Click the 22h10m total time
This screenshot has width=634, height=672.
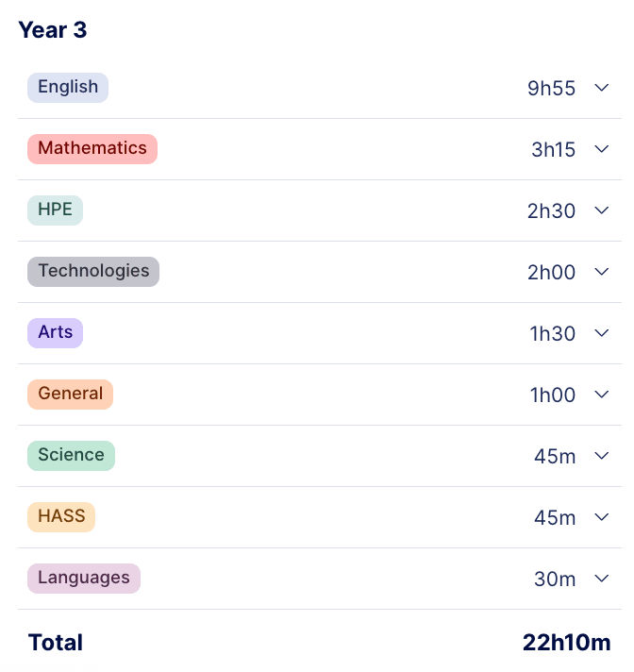[x=566, y=643]
